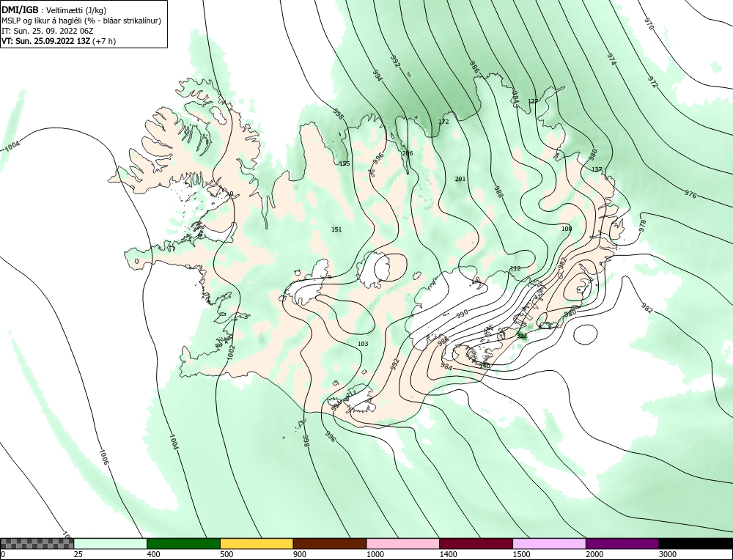Image resolution: width=733 pixels, height=560 pixels.
Task: Click the isobar label '1006'
Action: [104, 457]
